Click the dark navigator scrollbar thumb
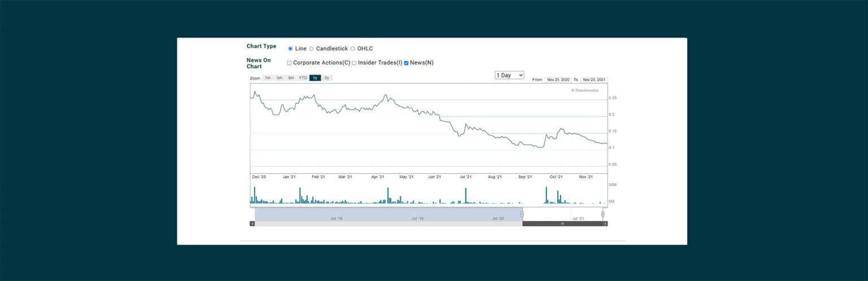This screenshot has width=868, height=281. pyautogui.click(x=562, y=223)
